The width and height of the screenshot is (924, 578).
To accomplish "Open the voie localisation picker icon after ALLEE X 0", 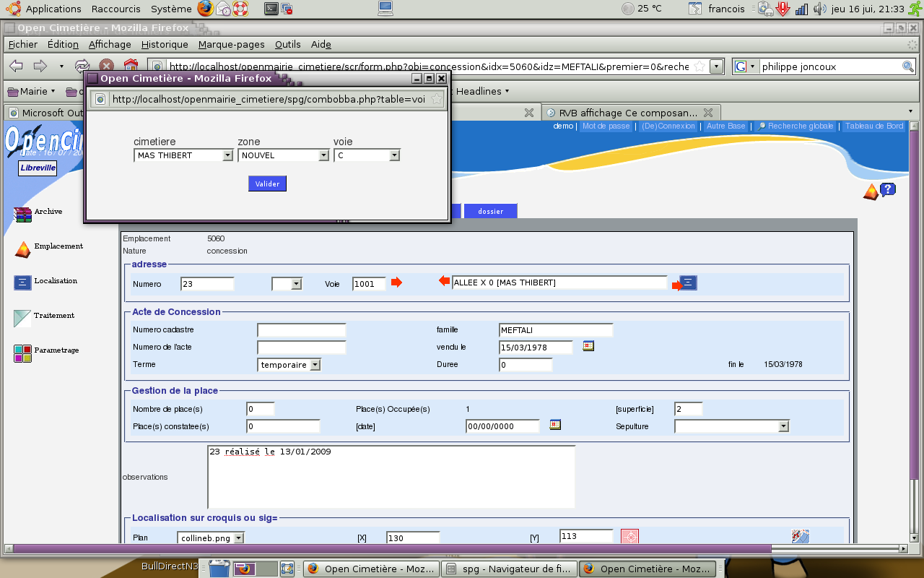I will click(x=688, y=282).
